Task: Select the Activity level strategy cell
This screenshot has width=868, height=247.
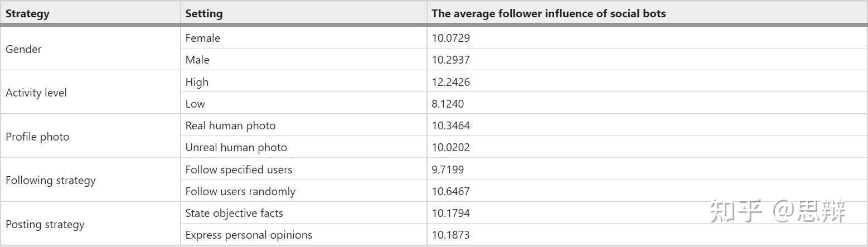Action: (90, 93)
